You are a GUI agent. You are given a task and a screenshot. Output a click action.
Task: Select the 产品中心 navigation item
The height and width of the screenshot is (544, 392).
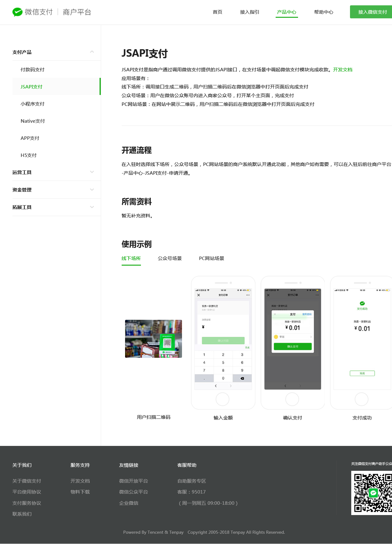pos(287,12)
